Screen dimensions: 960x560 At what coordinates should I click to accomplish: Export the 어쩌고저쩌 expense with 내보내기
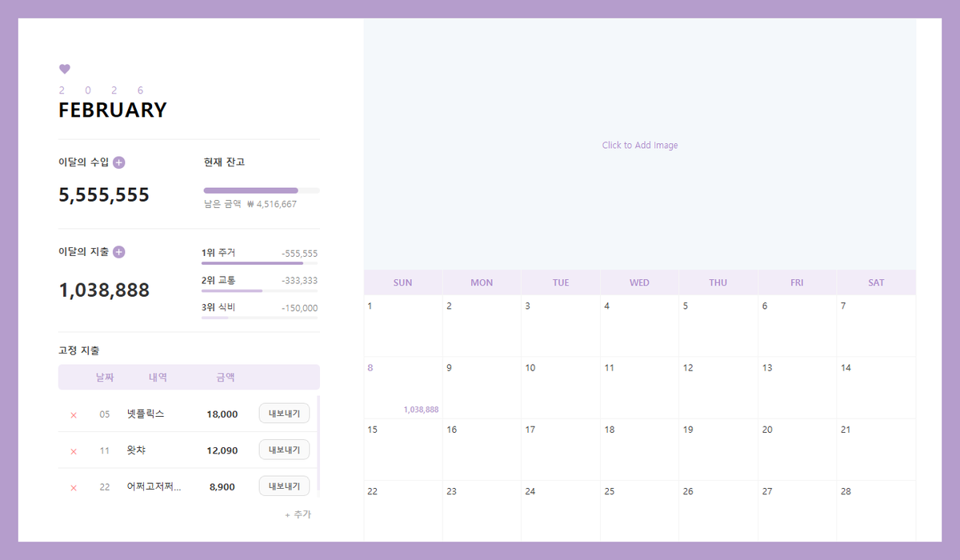click(284, 486)
